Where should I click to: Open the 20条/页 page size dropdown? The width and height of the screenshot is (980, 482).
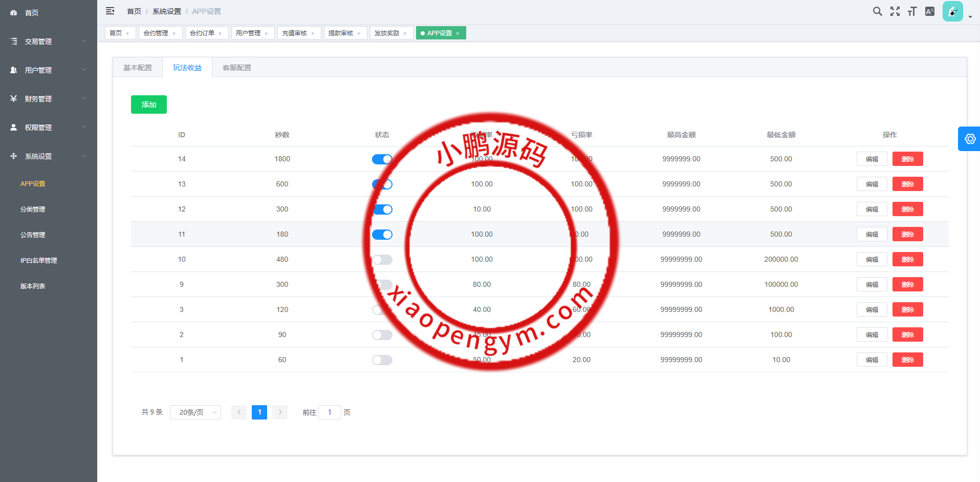(195, 412)
